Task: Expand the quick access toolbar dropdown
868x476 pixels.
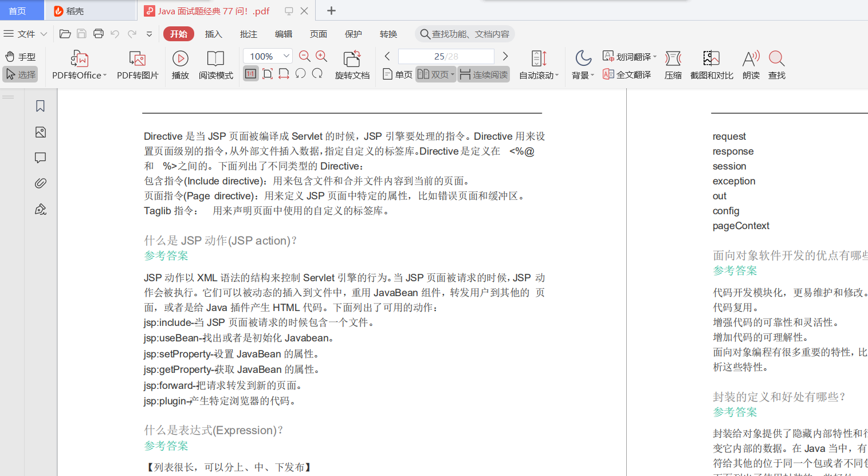Action: pos(150,34)
